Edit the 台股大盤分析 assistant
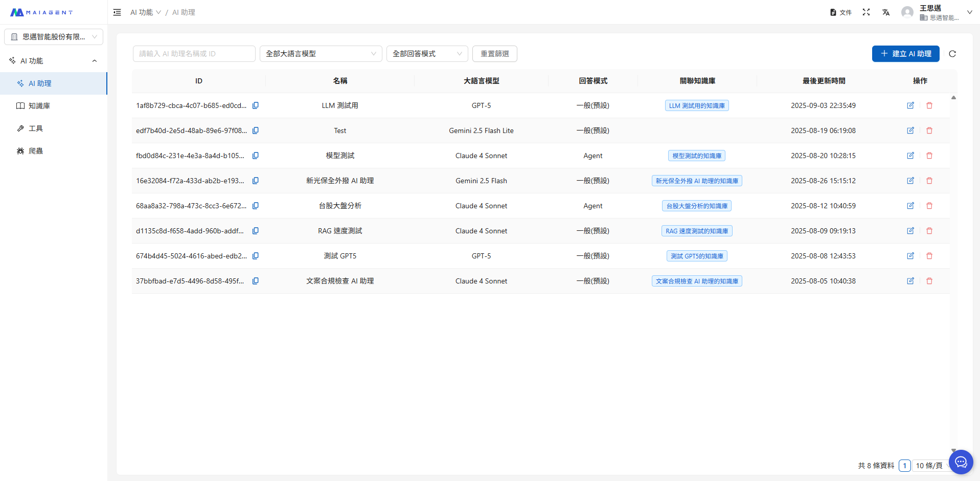This screenshot has height=481, width=980. [910, 206]
